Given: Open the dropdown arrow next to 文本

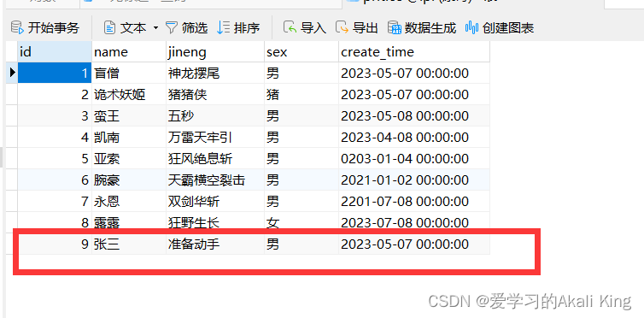Looking at the screenshot, I should [x=155, y=28].
